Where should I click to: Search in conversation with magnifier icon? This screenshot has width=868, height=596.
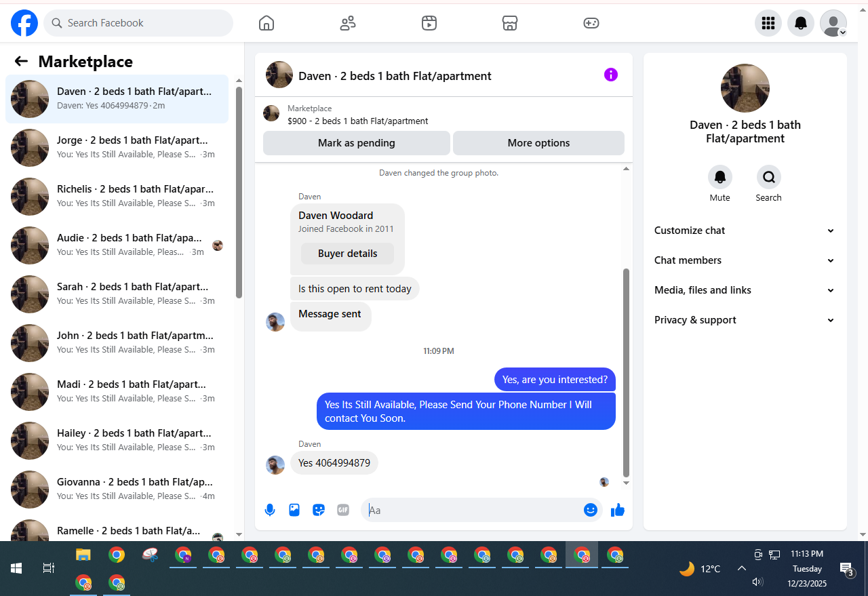(769, 177)
